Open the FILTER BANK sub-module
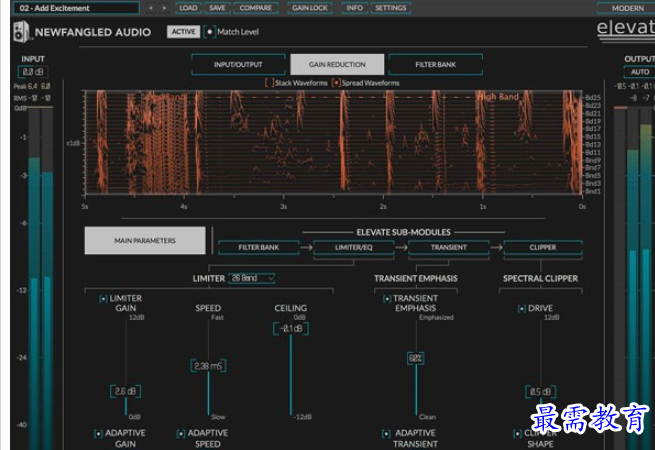The width and height of the screenshot is (655, 450). click(x=259, y=247)
